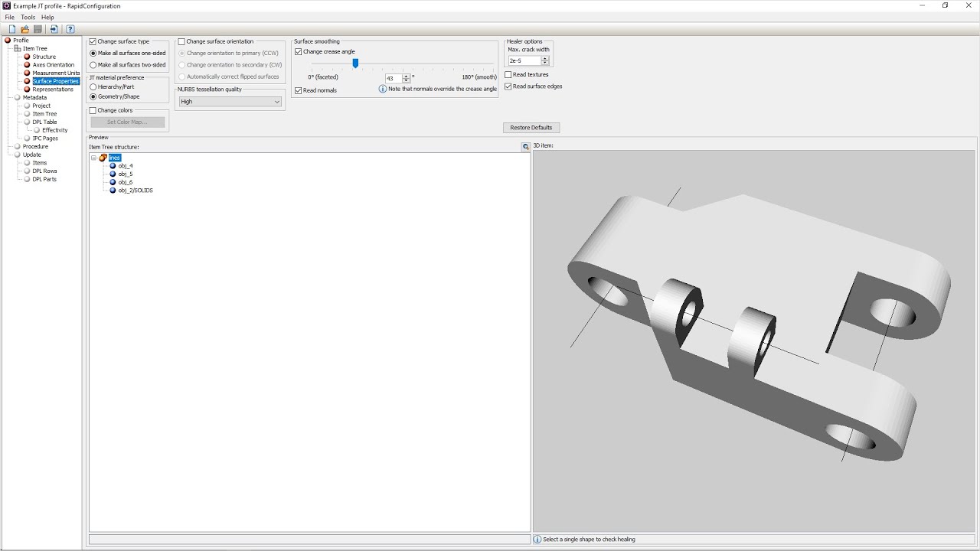980x551 pixels.
Task: Click the Open file folder icon
Action: click(25, 29)
